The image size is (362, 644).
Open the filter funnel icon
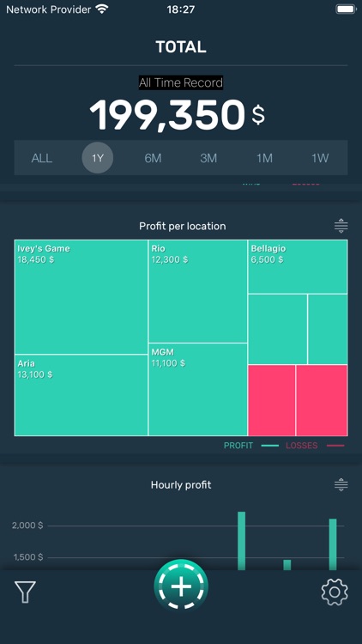point(25,592)
